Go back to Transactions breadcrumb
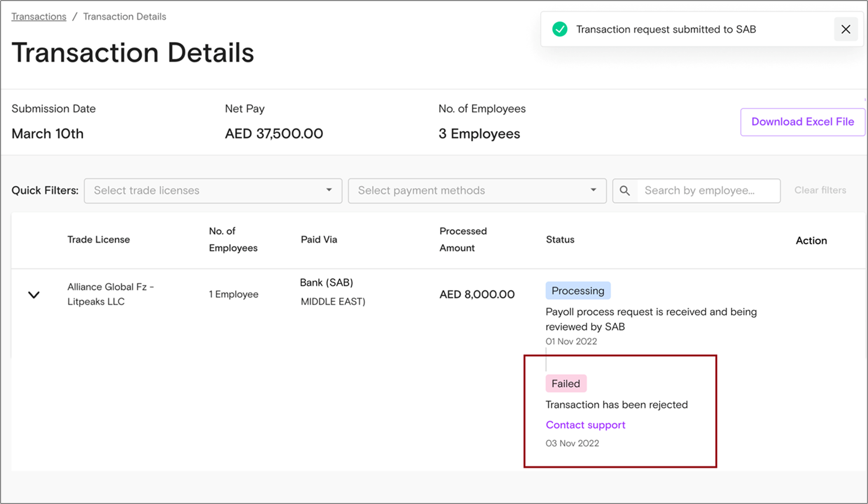This screenshot has width=868, height=504. point(39,17)
